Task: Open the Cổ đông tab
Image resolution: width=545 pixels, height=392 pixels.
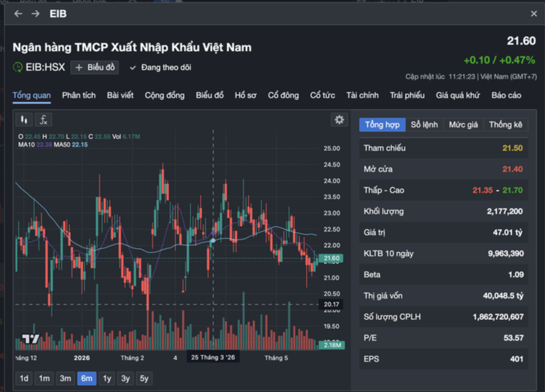Action: [283, 95]
